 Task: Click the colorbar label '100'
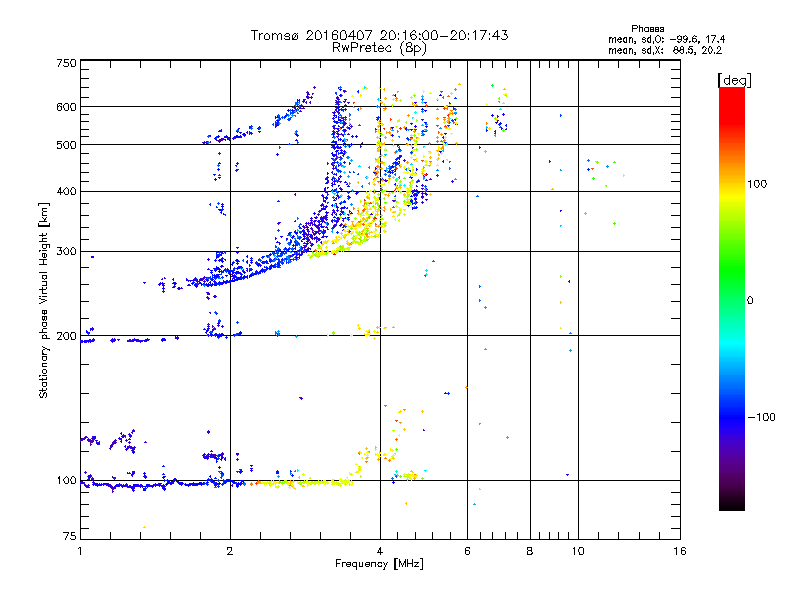757,184
